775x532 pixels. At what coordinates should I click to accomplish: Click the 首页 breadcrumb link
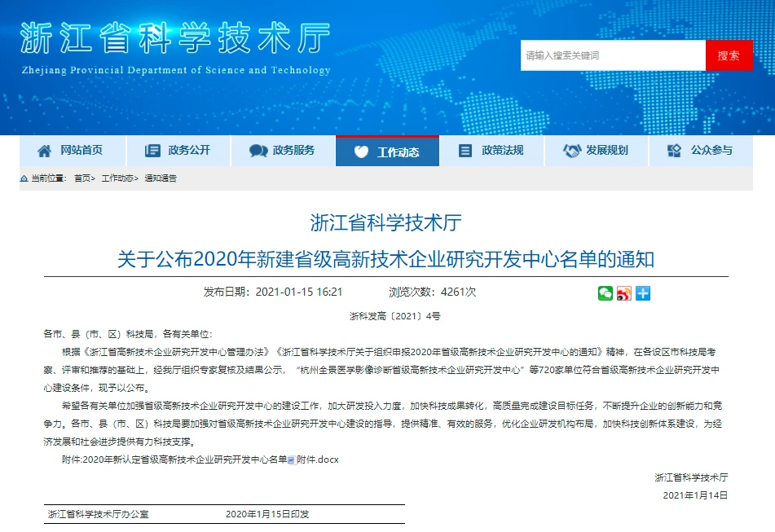[x=82, y=178]
